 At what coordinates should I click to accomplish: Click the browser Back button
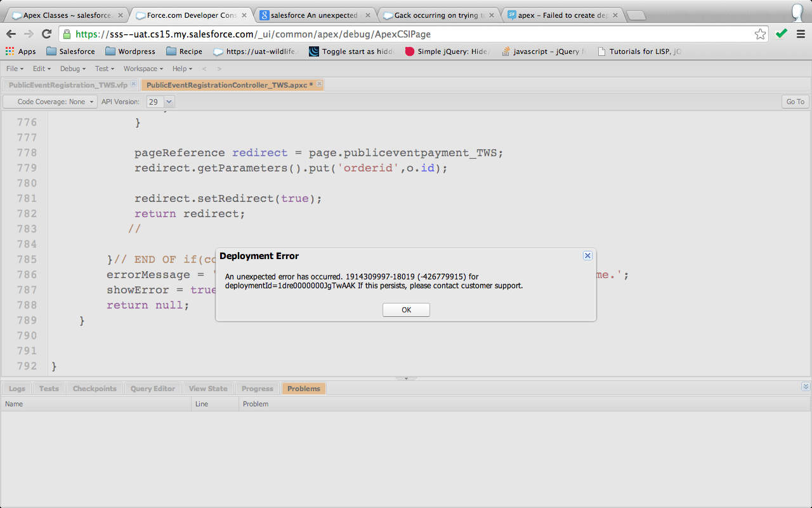click(11, 34)
